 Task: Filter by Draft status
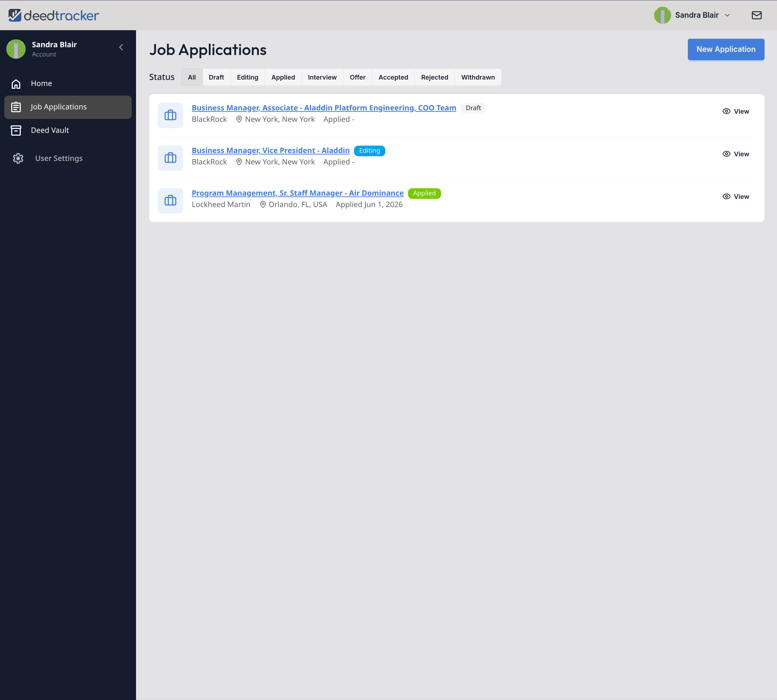click(216, 77)
